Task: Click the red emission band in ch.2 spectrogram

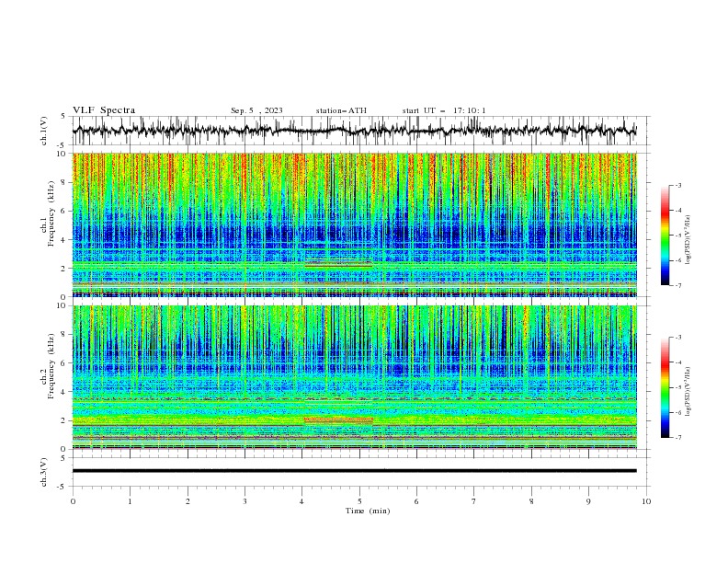Action: point(338,419)
